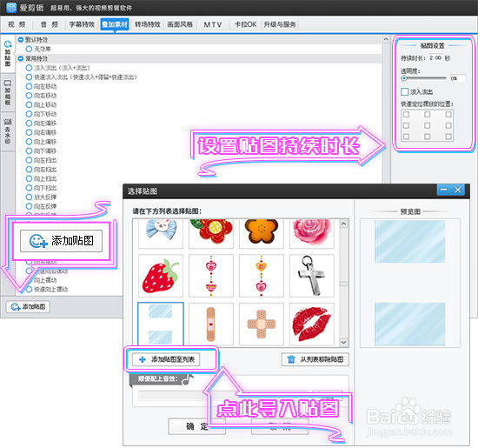Choose the 向左偏移 effect
The height and width of the screenshot is (448, 478).
[x=29, y=123]
